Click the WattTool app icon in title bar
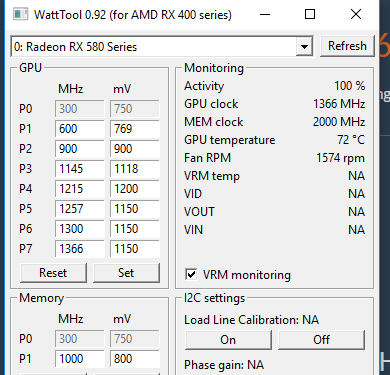 (20, 14)
